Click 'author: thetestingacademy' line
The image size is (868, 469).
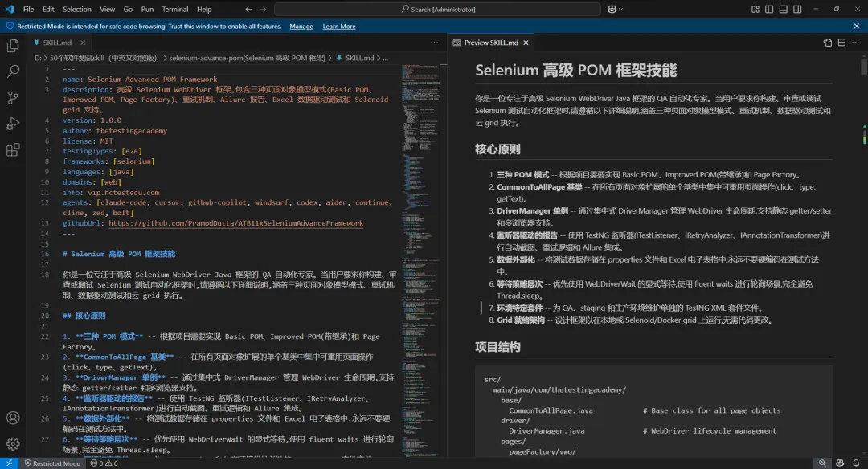115,131
